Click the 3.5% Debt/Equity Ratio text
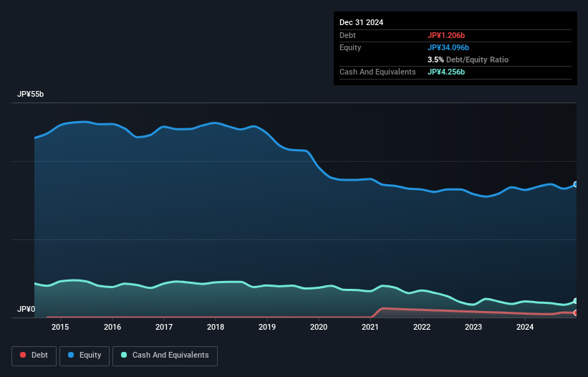Image resolution: width=588 pixels, height=377 pixels. pos(468,59)
